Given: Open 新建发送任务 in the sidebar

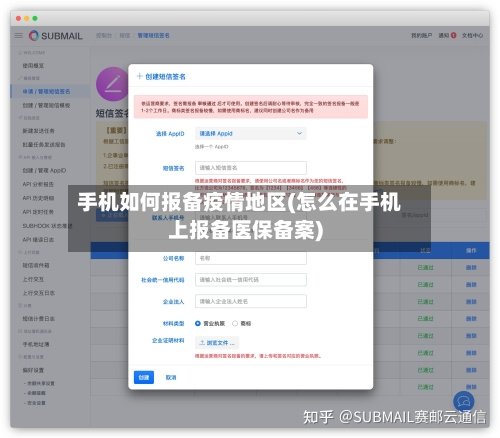Looking at the screenshot, I should coord(38,131).
